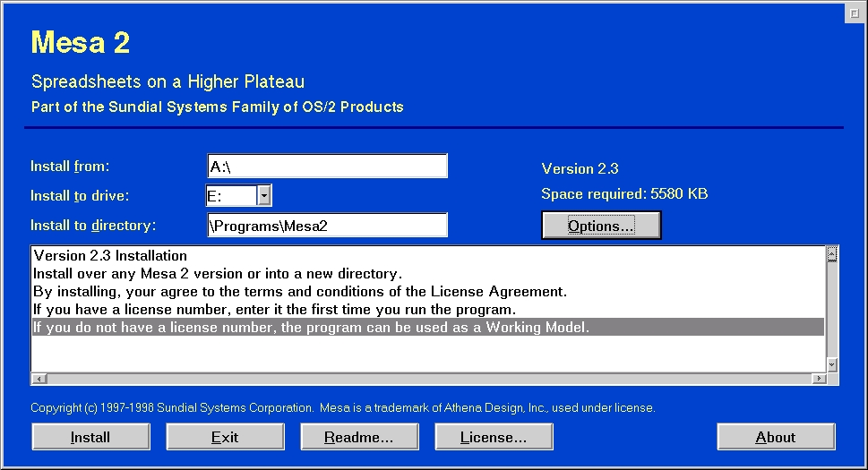Viewport: 868px width, 470px height.
Task: Expand the Install to drive dropdown arrow
Action: click(x=264, y=195)
